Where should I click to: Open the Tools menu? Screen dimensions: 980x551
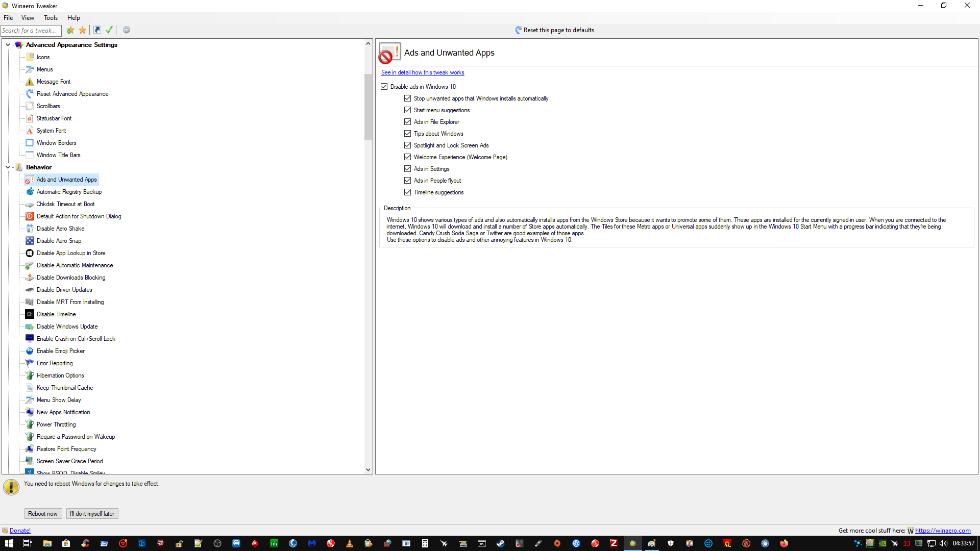[51, 18]
